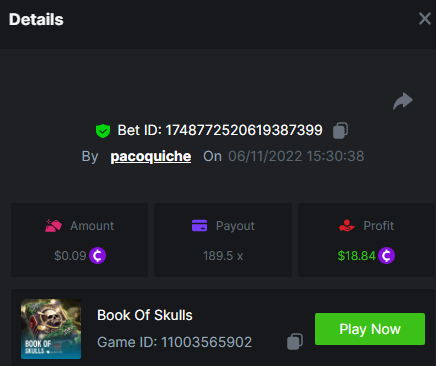Click the Details heading
This screenshot has height=366, width=436.
[36, 19]
